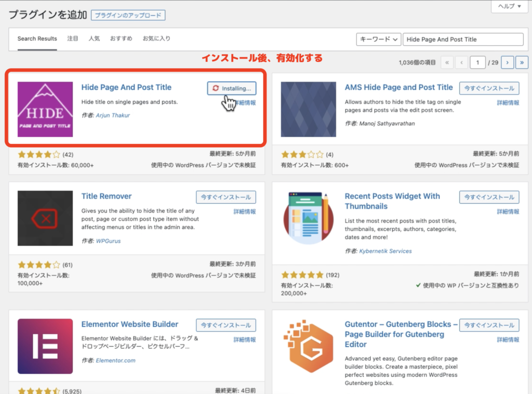Switch to the お気に入り tab
This screenshot has height=394, width=532.
point(156,38)
